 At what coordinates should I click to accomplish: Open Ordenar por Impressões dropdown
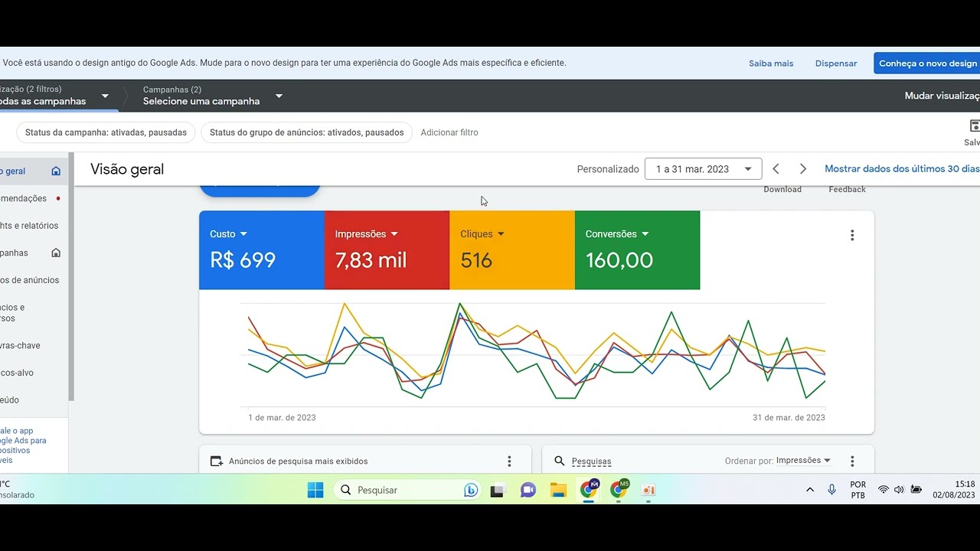(x=803, y=461)
